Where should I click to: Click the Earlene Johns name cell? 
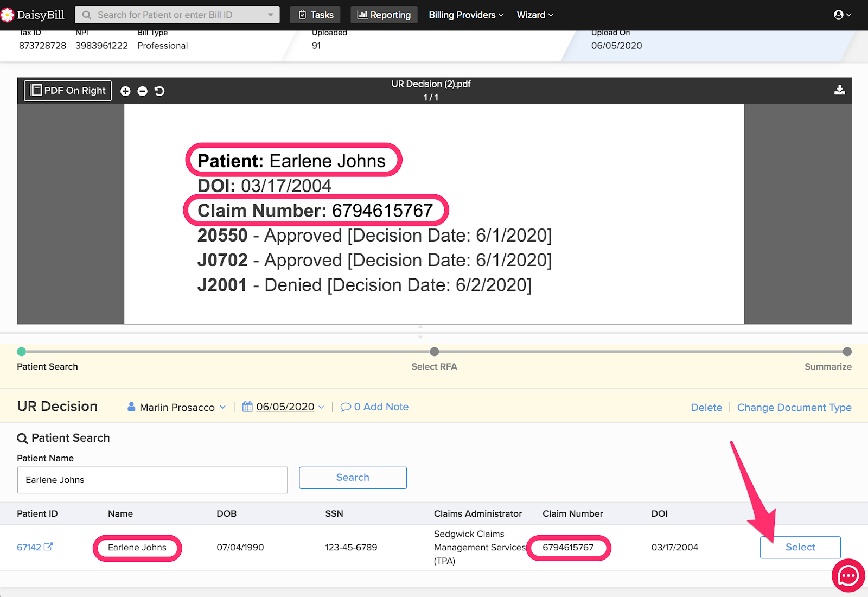(x=137, y=547)
